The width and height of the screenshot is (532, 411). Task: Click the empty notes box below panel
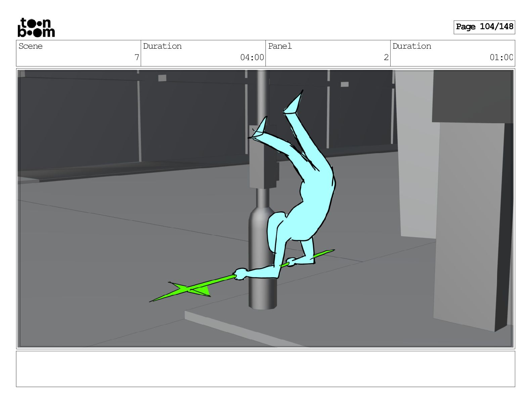(265, 369)
